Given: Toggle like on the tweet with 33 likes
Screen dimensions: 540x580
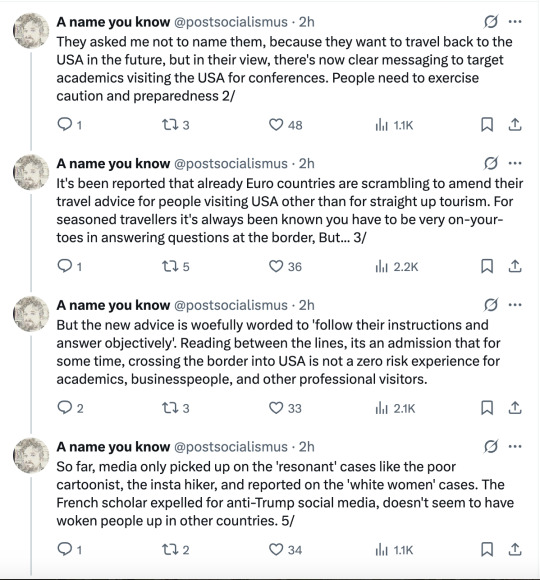Looking at the screenshot, I should pos(285,408).
